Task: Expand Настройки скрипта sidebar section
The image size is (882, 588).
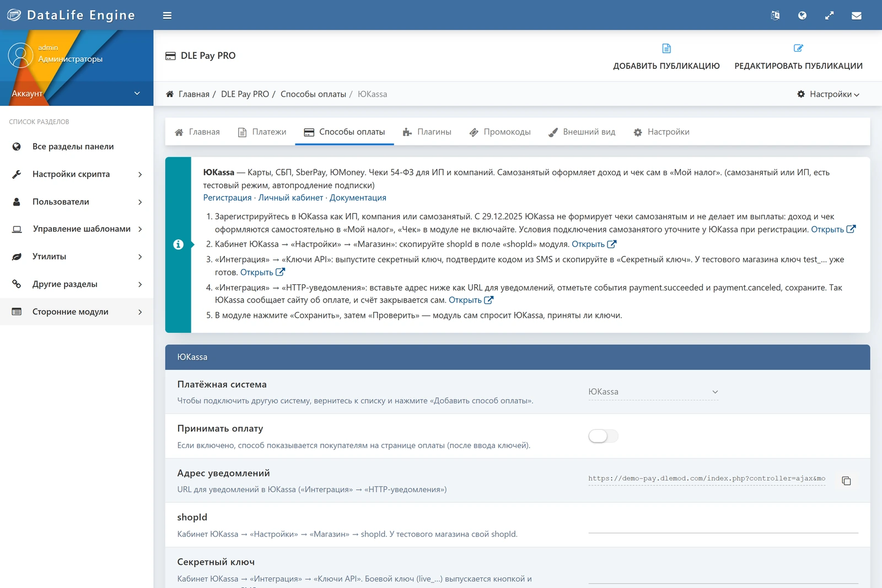Action: [x=77, y=174]
